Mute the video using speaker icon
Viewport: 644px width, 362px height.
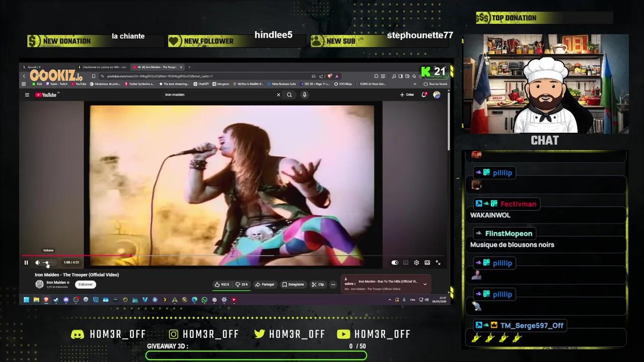(37, 262)
